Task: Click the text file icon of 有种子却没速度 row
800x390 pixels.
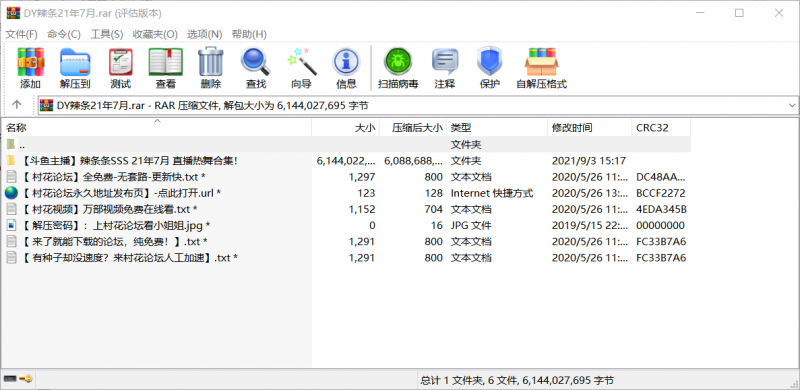Action: tap(11, 258)
